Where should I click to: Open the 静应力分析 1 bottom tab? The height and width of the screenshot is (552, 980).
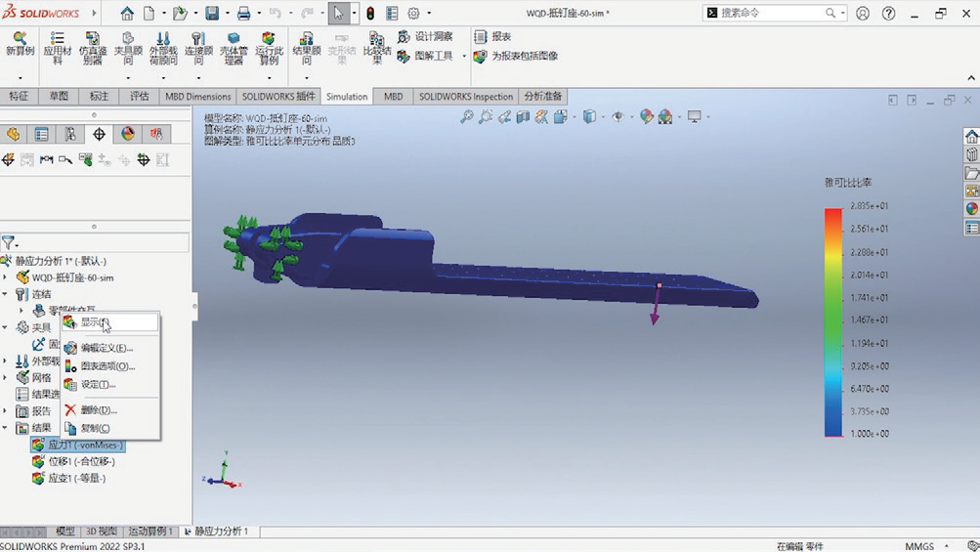pyautogui.click(x=221, y=531)
